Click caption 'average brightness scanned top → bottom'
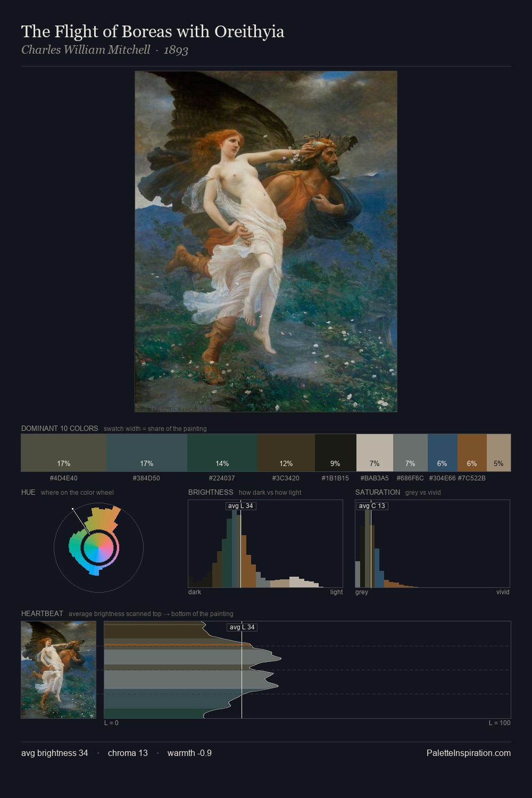This screenshot has height=798, width=532. (x=151, y=614)
